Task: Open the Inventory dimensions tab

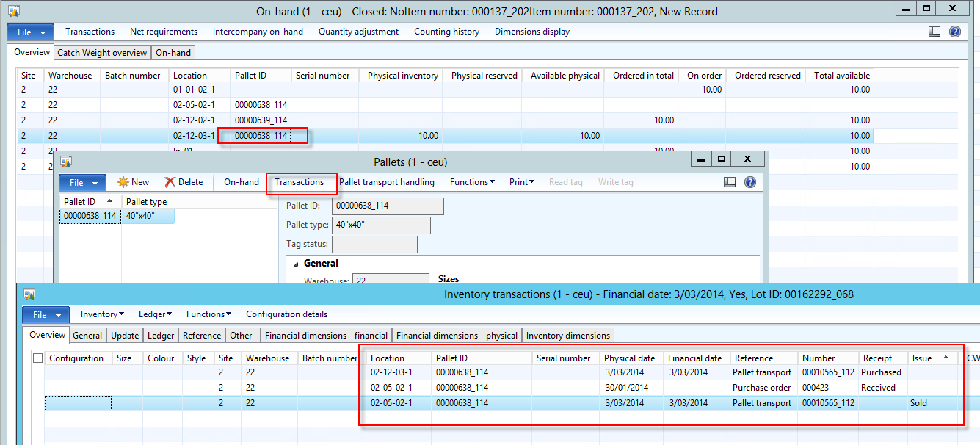Action: coord(567,336)
